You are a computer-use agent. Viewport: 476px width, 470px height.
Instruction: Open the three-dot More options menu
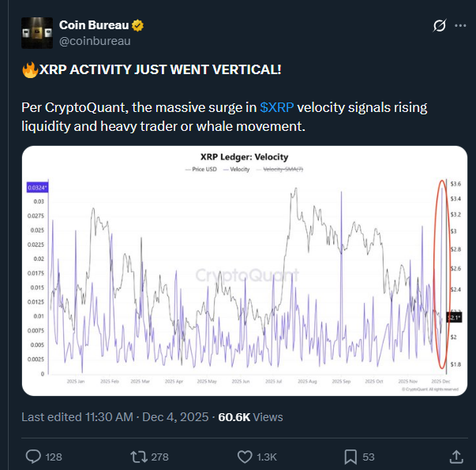pyautogui.click(x=461, y=26)
